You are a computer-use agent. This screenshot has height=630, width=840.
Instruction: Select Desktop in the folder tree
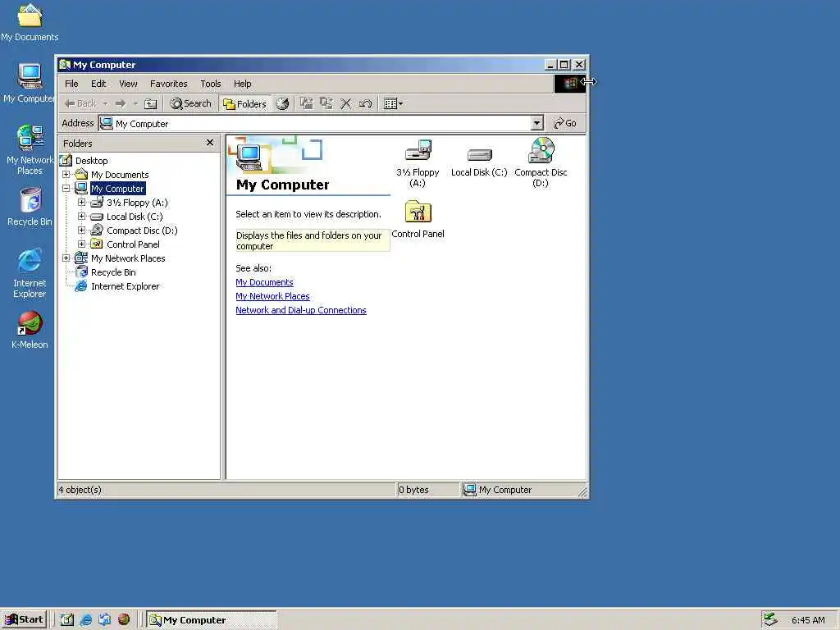pyautogui.click(x=92, y=161)
